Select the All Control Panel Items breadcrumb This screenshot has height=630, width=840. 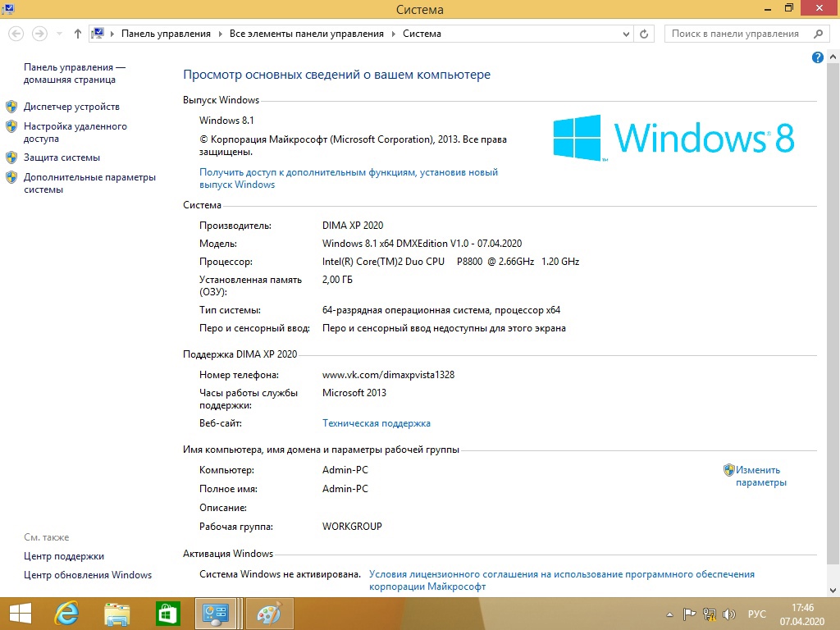306,34
